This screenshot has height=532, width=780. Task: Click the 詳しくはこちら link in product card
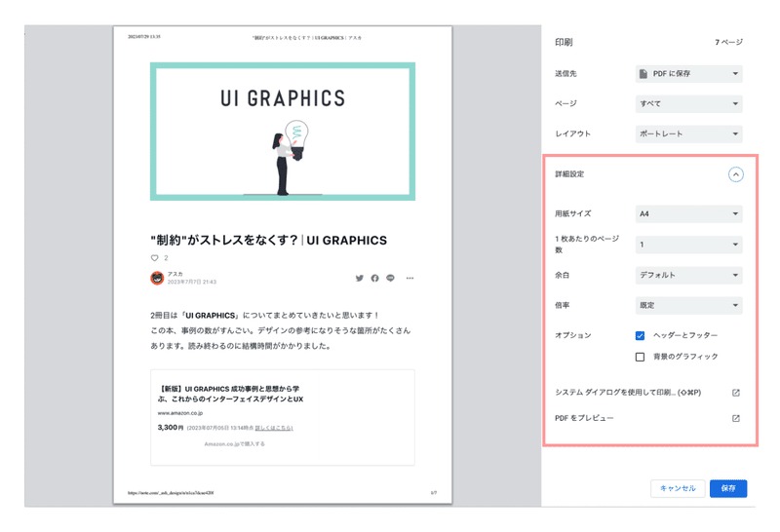tap(274, 428)
